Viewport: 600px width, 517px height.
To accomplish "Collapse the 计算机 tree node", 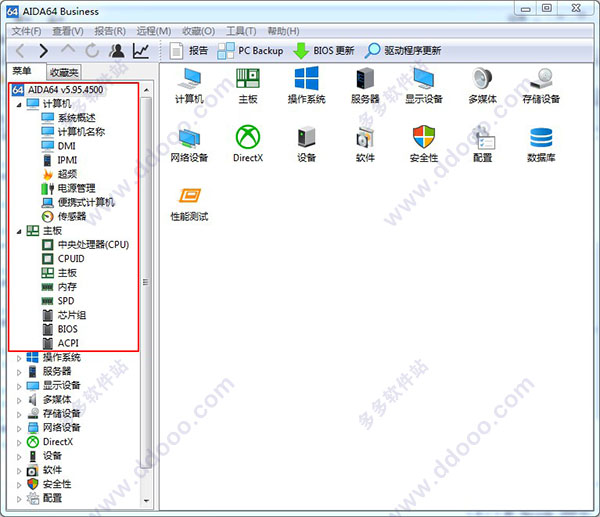I will tap(19, 104).
